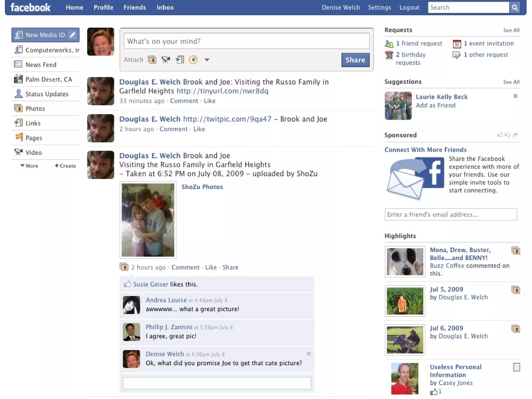The image size is (532, 399).
Task: Click the attach photo icon
Action: tap(152, 60)
